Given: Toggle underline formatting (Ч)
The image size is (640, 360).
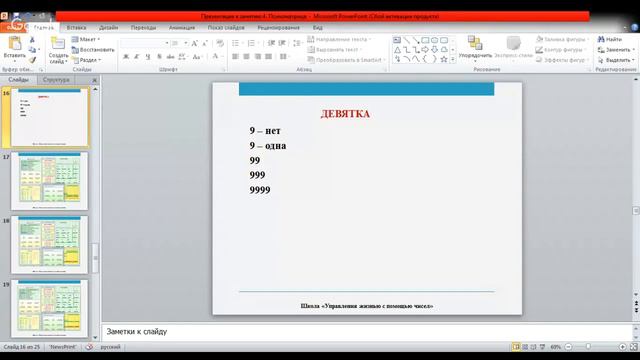Looking at the screenshot, I should pos(148,57).
